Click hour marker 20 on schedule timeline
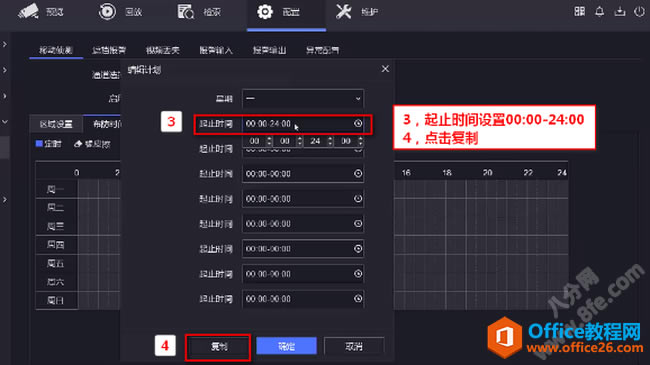 pyautogui.click(x=488, y=173)
